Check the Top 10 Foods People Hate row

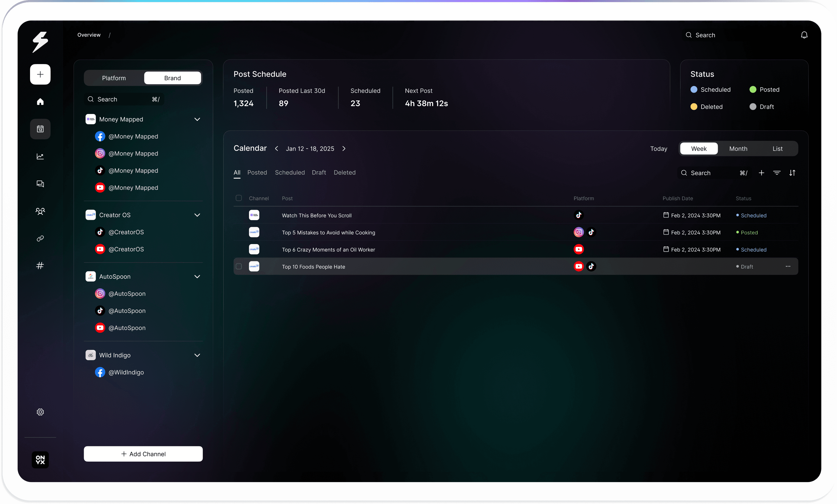click(x=239, y=266)
